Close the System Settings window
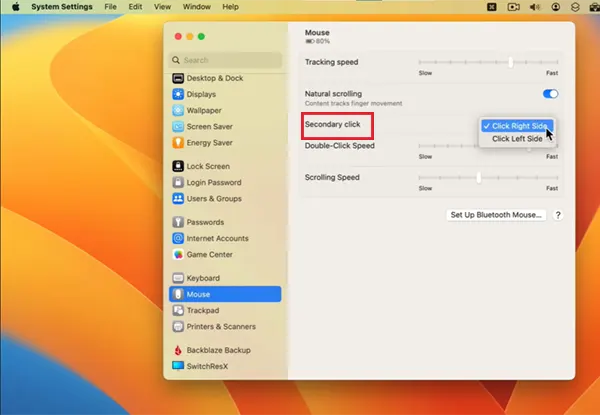This screenshot has width=600, height=415. 178,36
